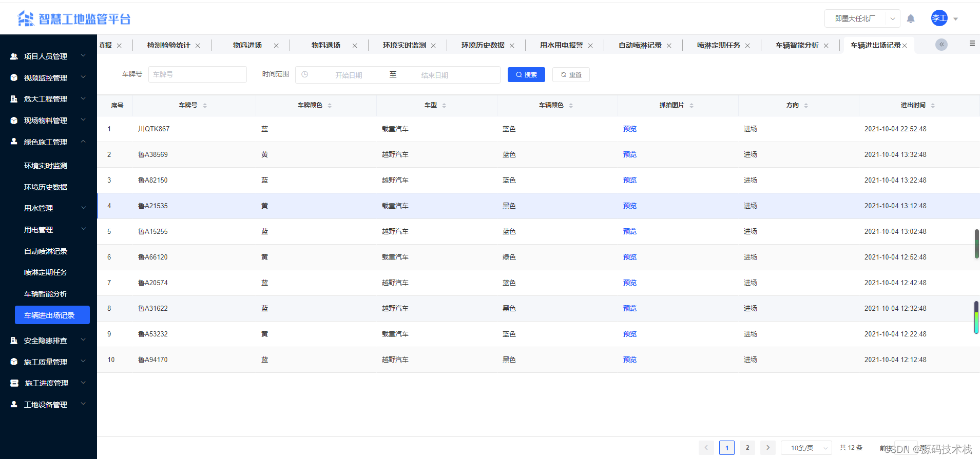Image resolution: width=980 pixels, height=459 pixels.
Task: Sort by 抓拍图片 column arrows
Action: 691,106
